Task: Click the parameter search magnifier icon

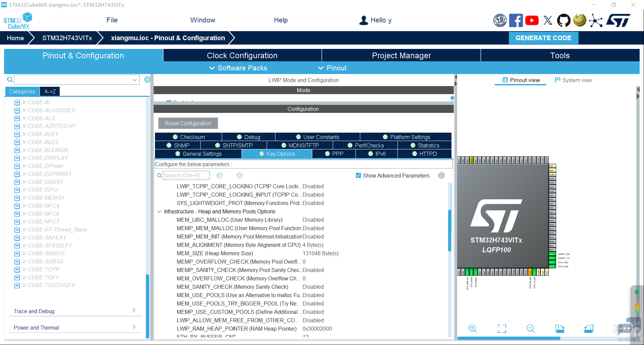Action: (x=159, y=176)
